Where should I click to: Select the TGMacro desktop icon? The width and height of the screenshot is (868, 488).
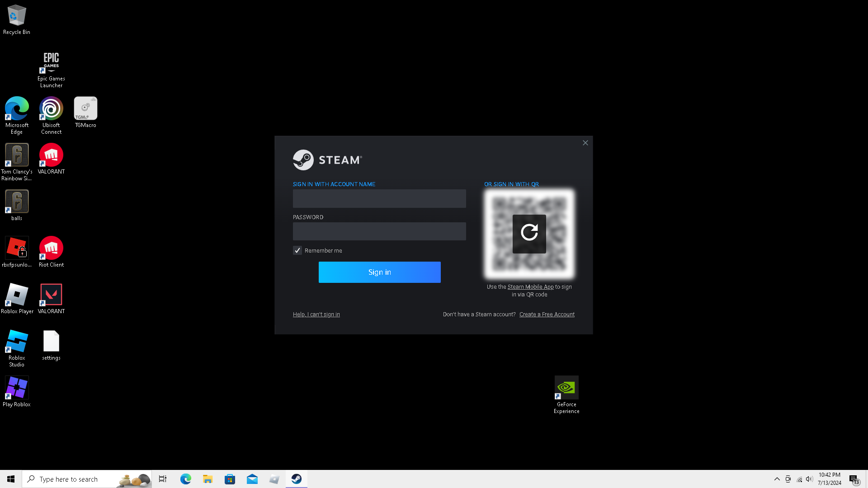pyautogui.click(x=85, y=113)
